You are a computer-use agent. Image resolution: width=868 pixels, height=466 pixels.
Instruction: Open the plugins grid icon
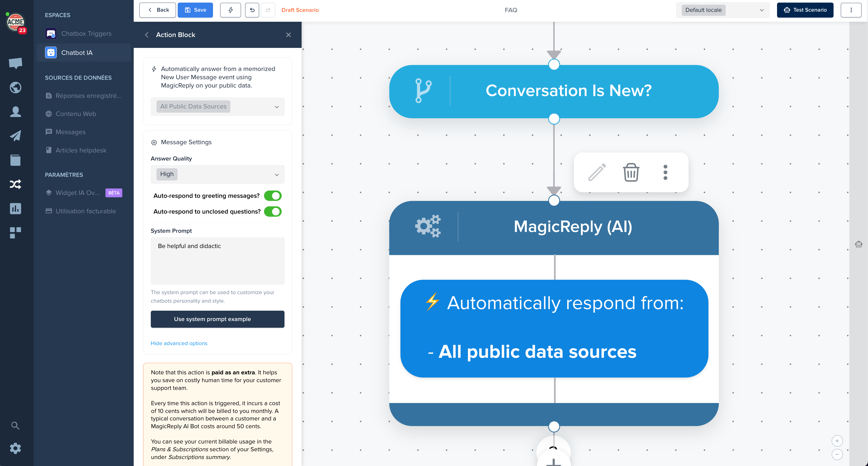(x=16, y=233)
